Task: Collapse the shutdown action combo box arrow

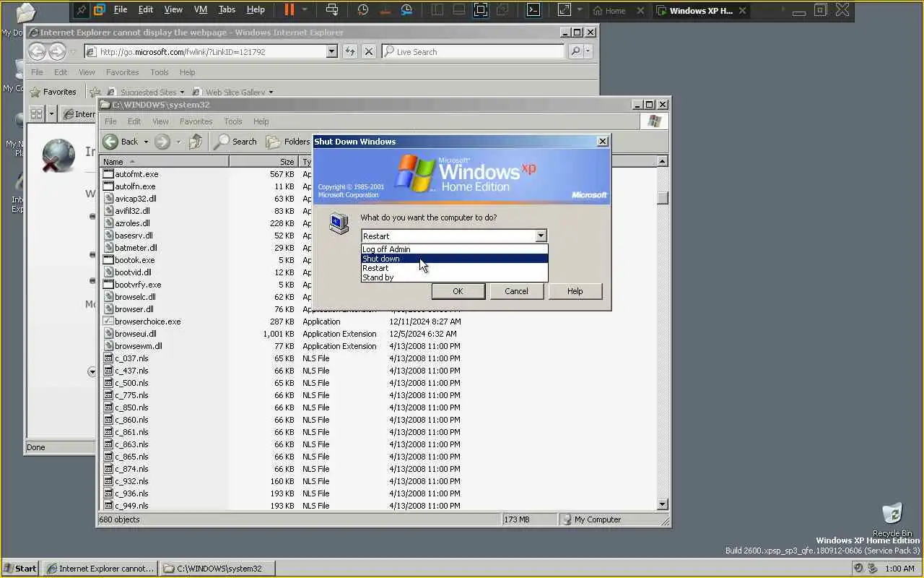Action: pos(541,236)
